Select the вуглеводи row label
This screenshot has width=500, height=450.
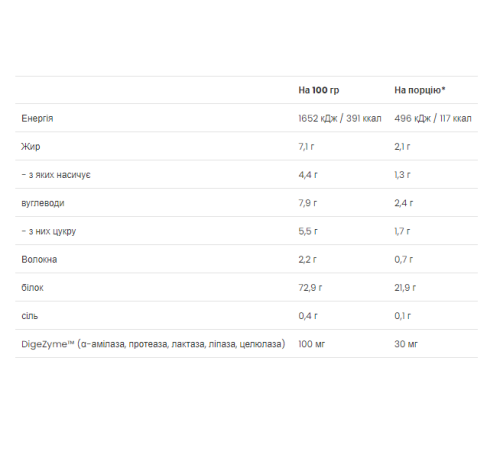43,203
